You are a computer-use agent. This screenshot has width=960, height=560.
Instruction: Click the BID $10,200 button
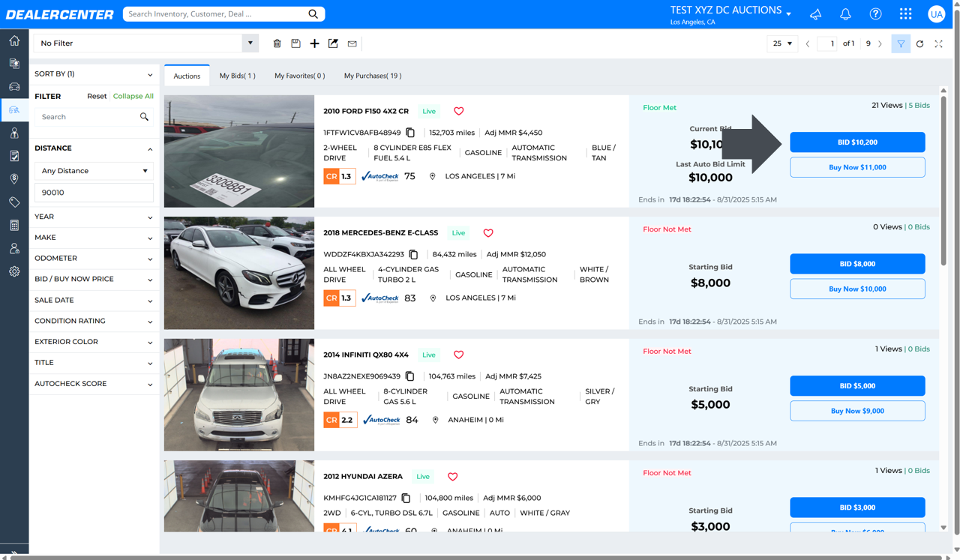coord(857,142)
